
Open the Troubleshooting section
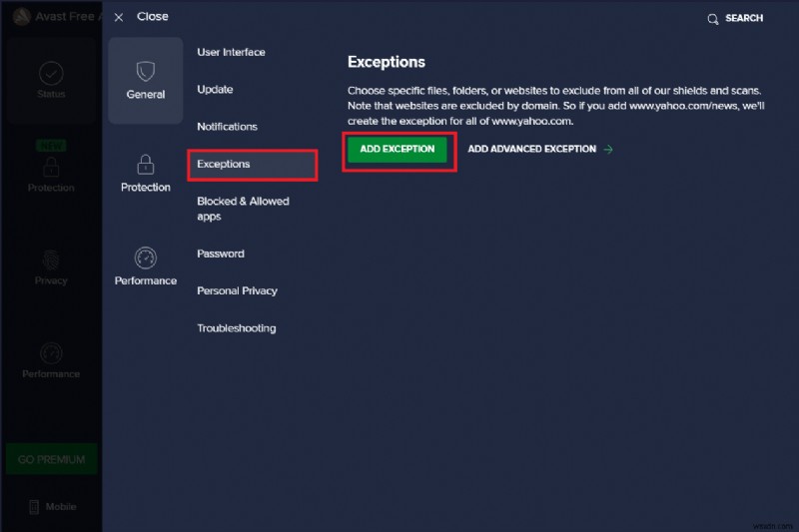click(236, 328)
